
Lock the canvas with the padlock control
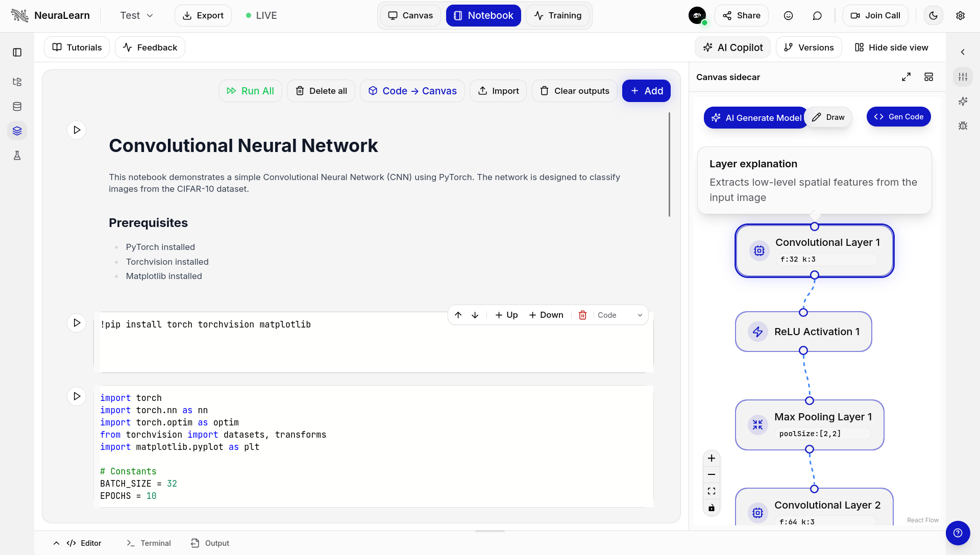[x=712, y=508]
